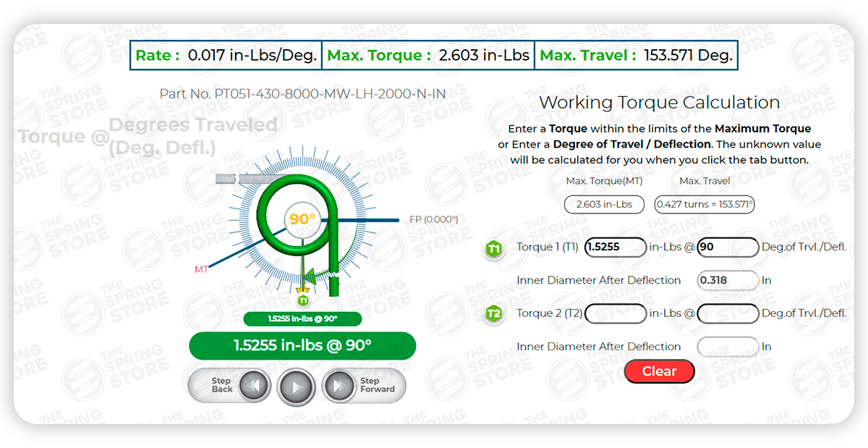Click the small green torque tag above the button
This screenshot has width=868, height=448.
(302, 319)
